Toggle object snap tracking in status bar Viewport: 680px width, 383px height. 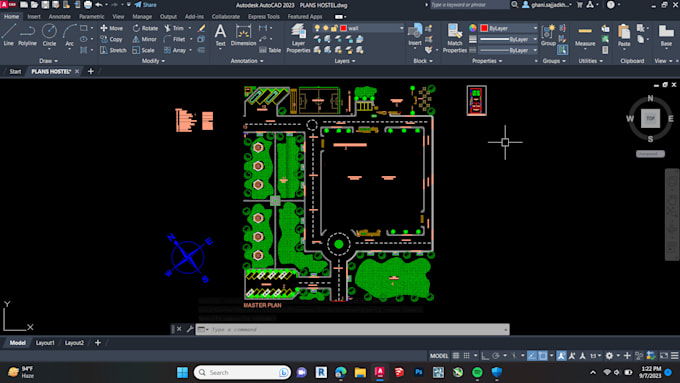coord(532,356)
